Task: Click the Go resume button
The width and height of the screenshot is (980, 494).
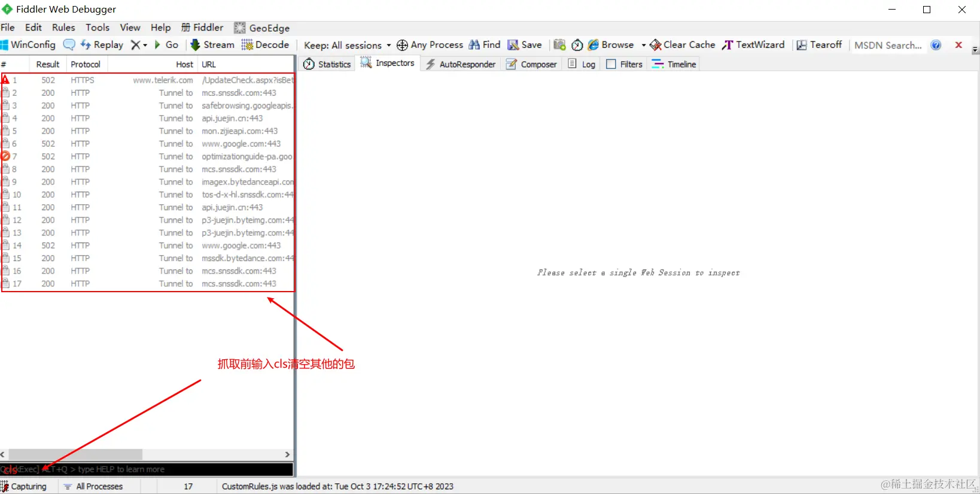Action: coord(166,45)
